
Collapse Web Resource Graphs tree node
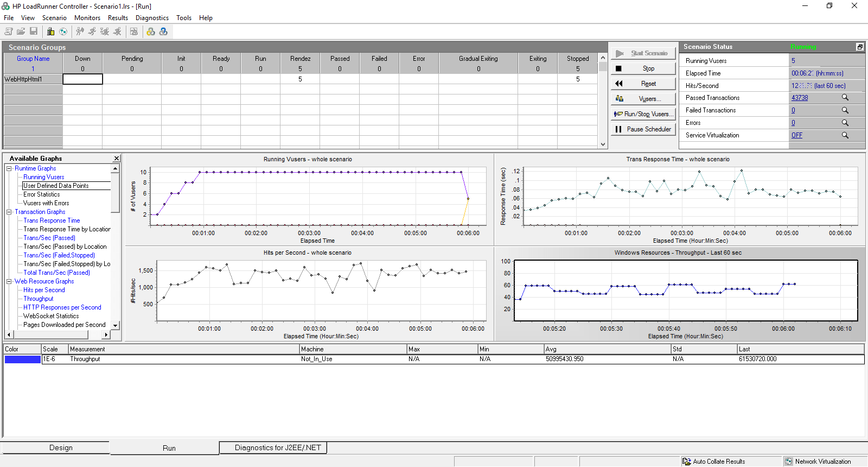point(9,281)
